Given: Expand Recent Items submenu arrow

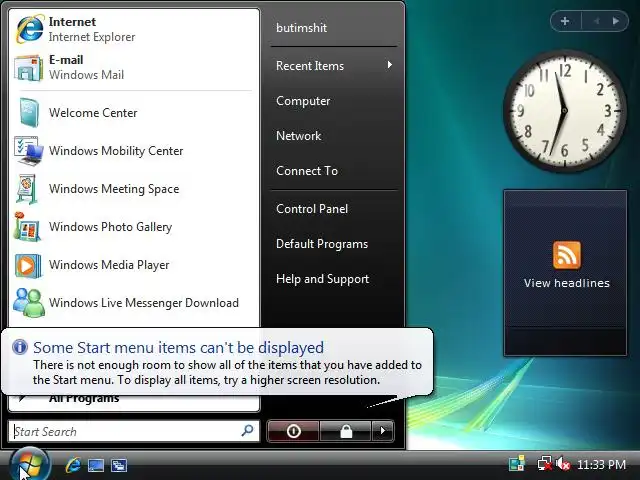Looking at the screenshot, I should 390,65.
